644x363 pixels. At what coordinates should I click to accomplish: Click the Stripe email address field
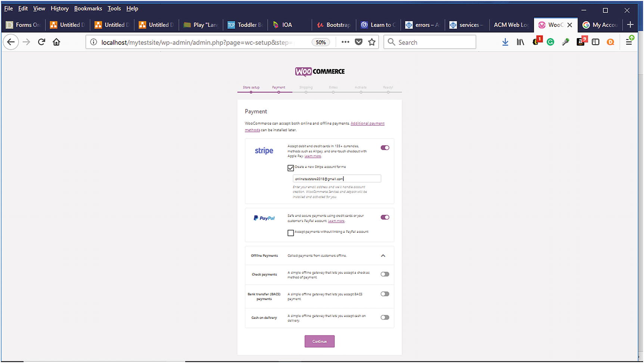[x=337, y=179]
